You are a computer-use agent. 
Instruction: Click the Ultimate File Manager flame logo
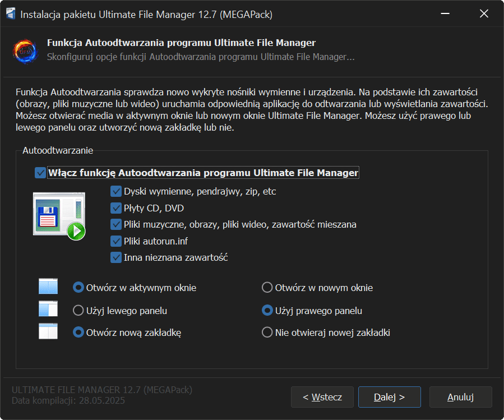[25, 50]
